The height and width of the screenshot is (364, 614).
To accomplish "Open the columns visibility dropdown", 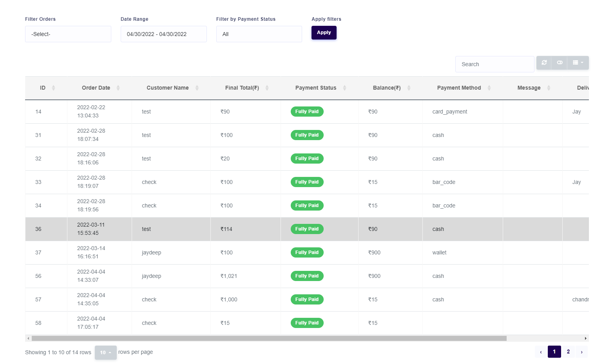I will pyautogui.click(x=578, y=63).
